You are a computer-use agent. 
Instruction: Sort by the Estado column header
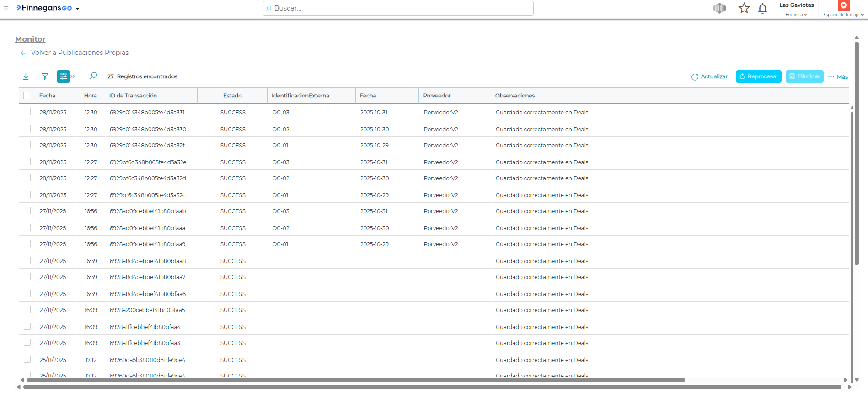click(232, 96)
